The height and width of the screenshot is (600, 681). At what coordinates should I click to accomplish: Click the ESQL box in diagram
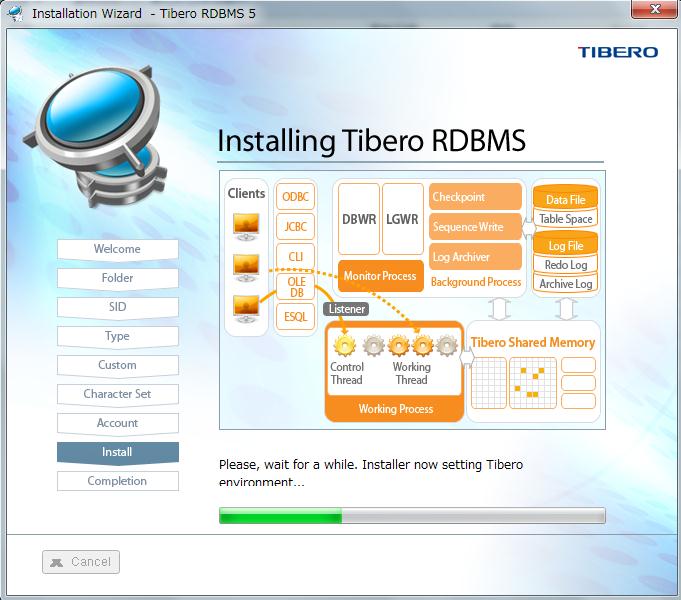(295, 316)
